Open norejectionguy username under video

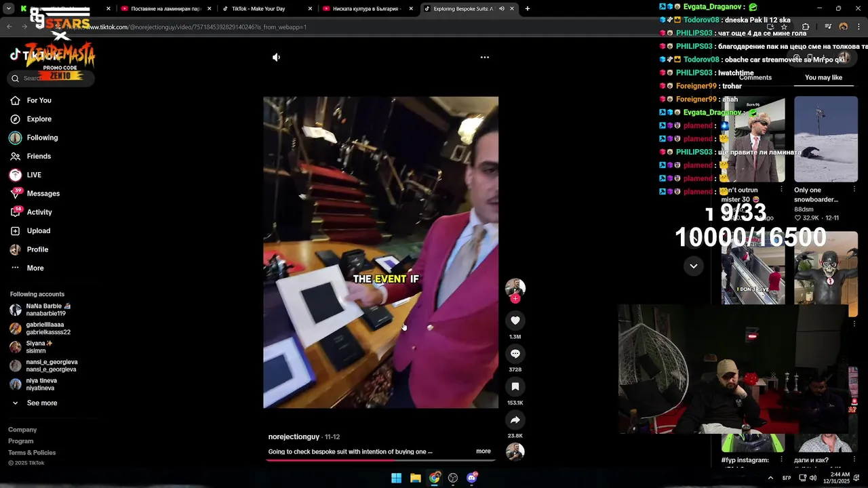pos(294,437)
